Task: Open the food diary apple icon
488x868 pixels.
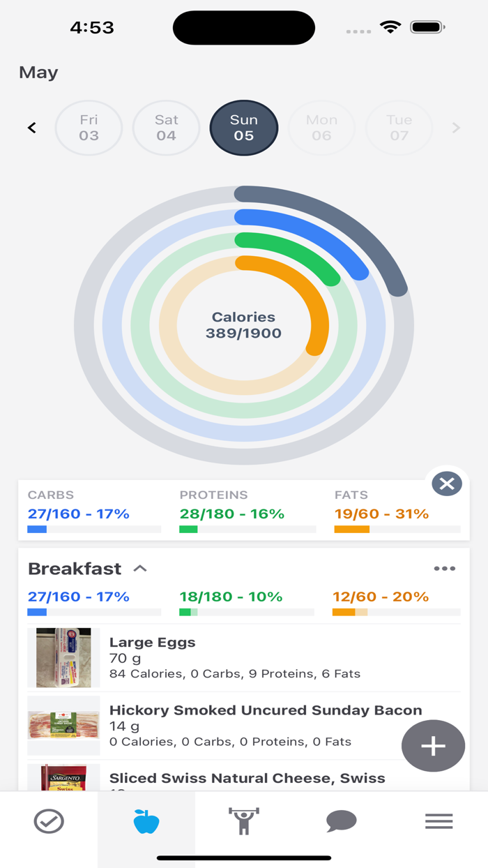Action: (x=146, y=821)
